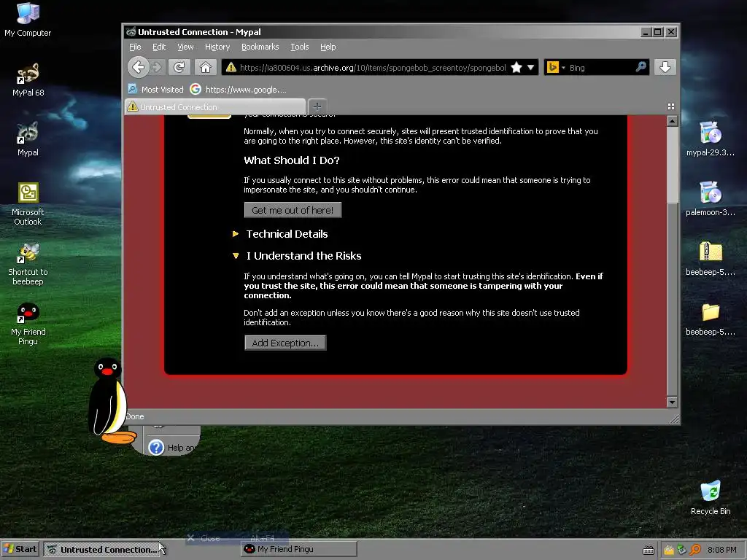Select the Mypal desktop shortcut
This screenshot has width=747, height=560.
[28, 139]
